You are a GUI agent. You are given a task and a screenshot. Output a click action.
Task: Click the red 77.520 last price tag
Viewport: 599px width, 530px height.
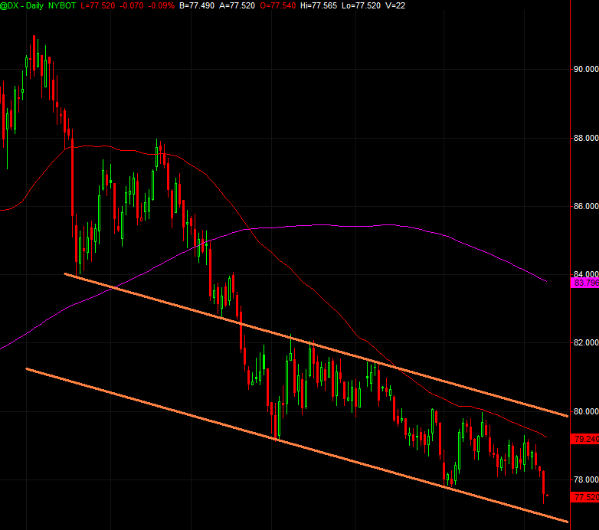(x=585, y=497)
